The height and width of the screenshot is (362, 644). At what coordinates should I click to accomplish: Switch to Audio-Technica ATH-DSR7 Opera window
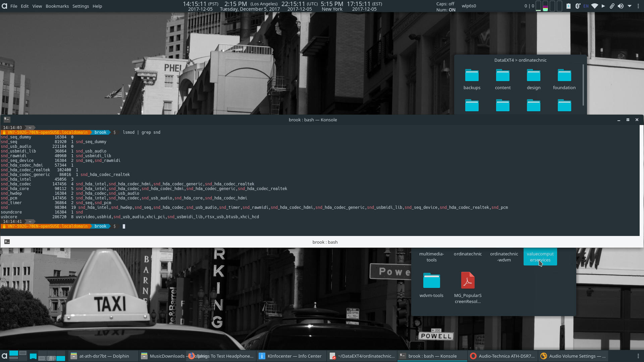pyautogui.click(x=502, y=356)
